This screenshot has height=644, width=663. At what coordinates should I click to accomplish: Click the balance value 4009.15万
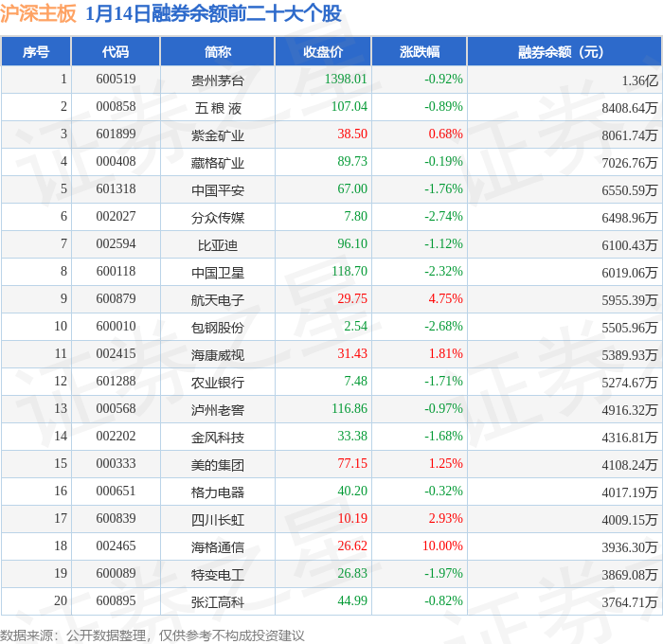coord(630,520)
